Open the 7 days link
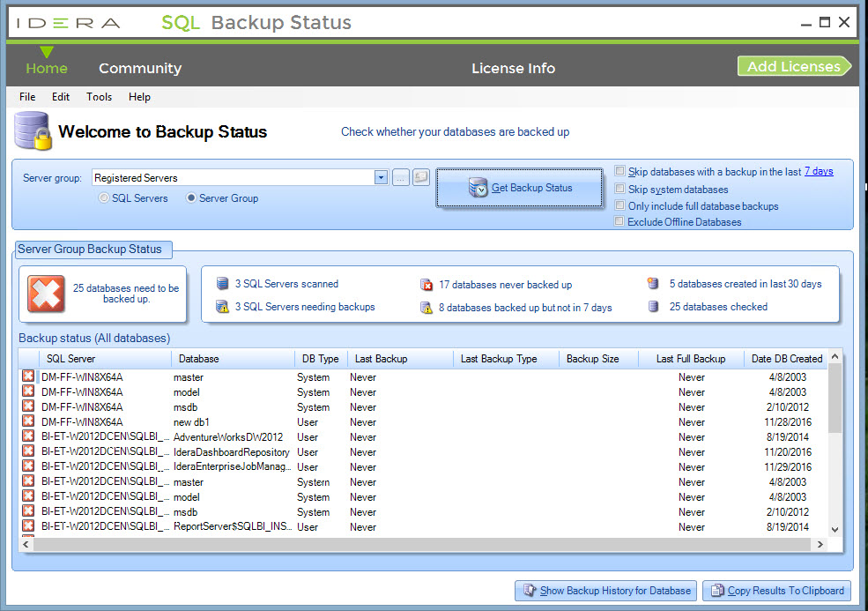This screenshot has width=868, height=611. [819, 171]
